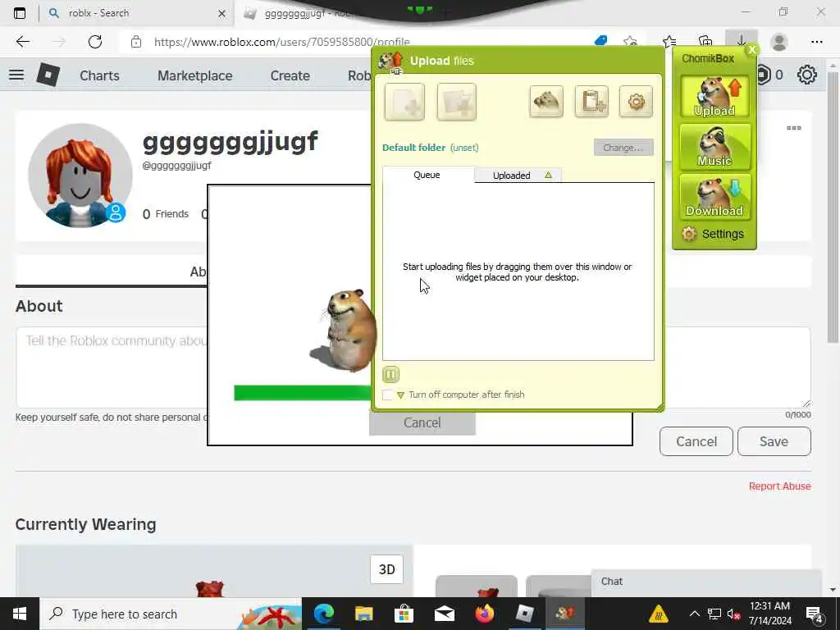Open ChomikBox Settings
Screen dimensions: 840x630
pos(713,234)
